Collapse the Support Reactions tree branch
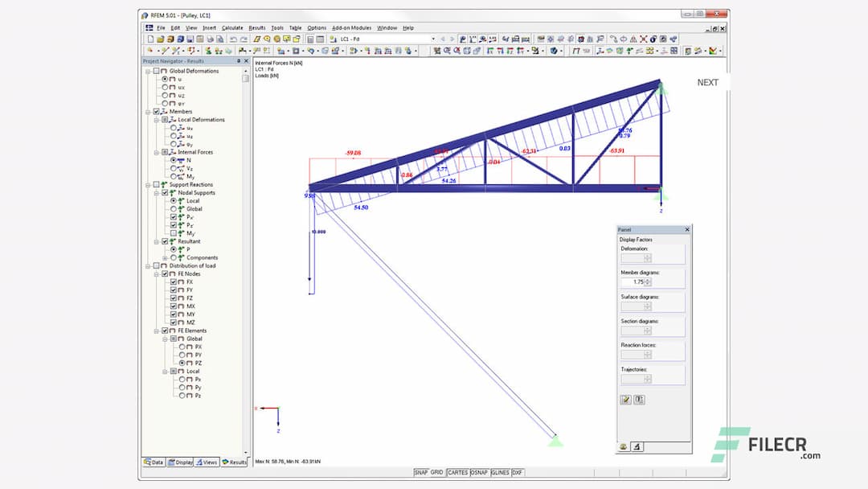868x489 pixels. click(x=148, y=184)
